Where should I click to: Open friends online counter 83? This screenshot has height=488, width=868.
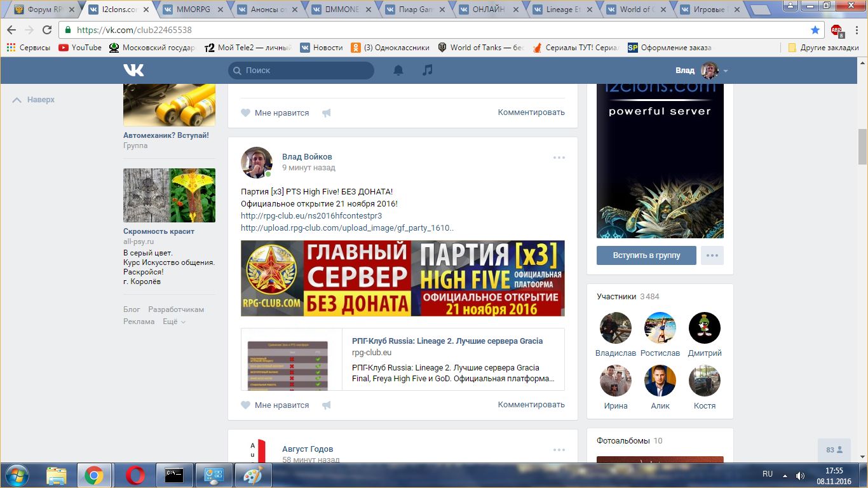[834, 449]
